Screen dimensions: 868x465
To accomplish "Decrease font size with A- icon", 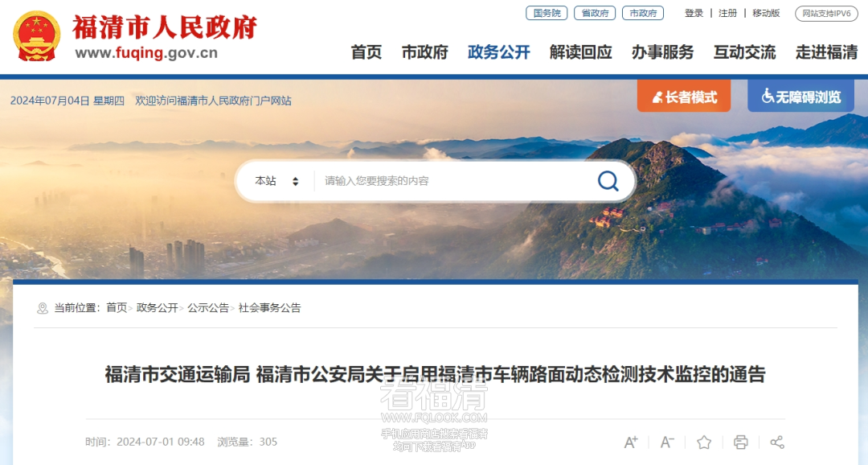I will tap(667, 442).
